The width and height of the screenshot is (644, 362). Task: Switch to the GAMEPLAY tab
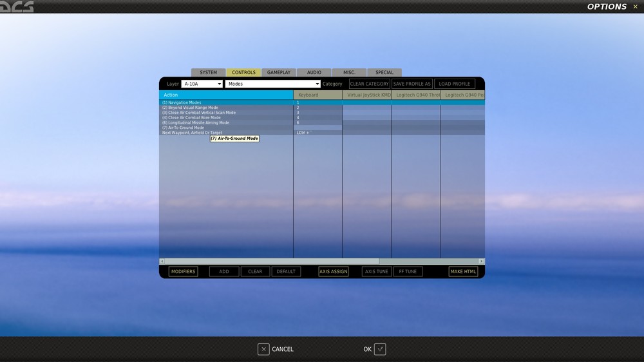279,72
